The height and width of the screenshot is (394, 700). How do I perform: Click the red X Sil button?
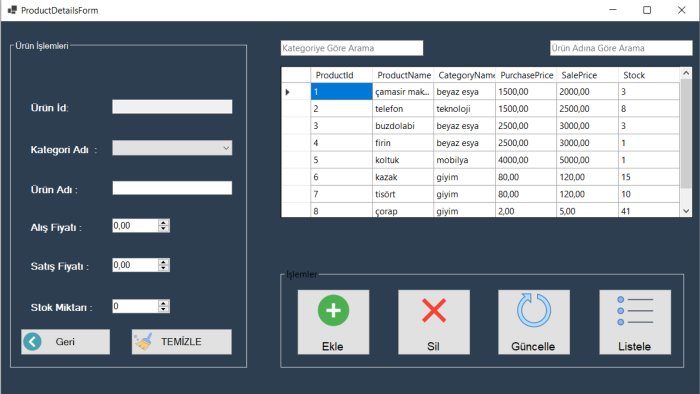coord(433,322)
